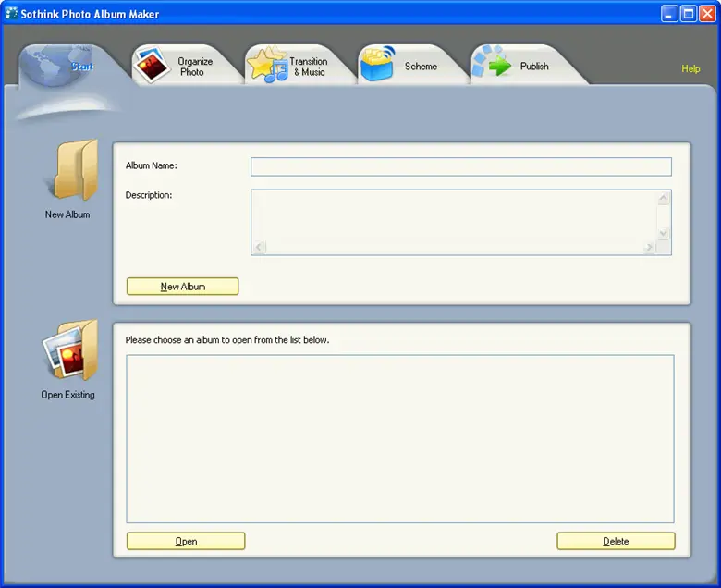
Task: Click the Transition & Music star icon
Action: click(265, 66)
